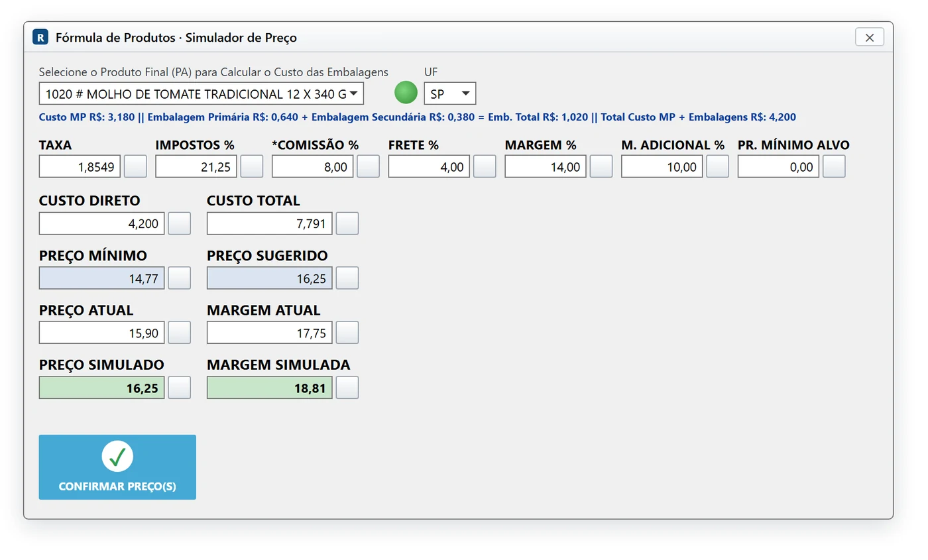Click the square button beside CUSTO TOTAL
The height and width of the screenshot is (560, 928).
coord(347,223)
